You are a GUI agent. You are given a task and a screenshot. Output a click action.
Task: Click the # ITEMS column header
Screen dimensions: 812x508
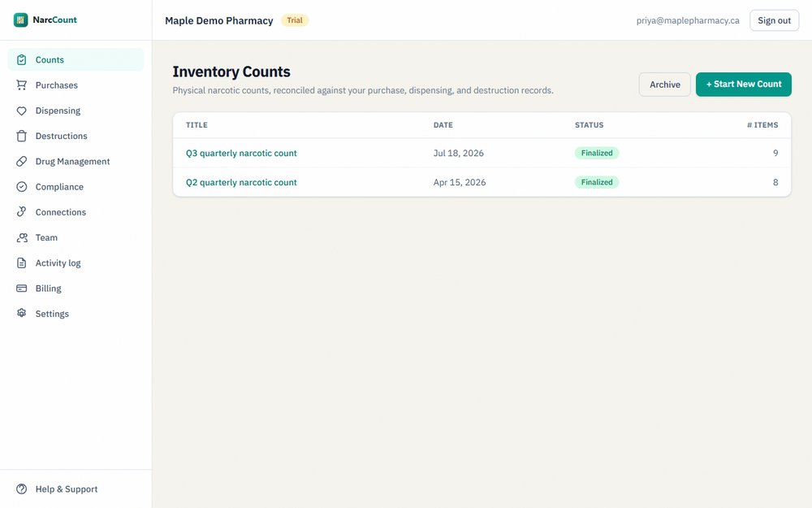coord(762,125)
